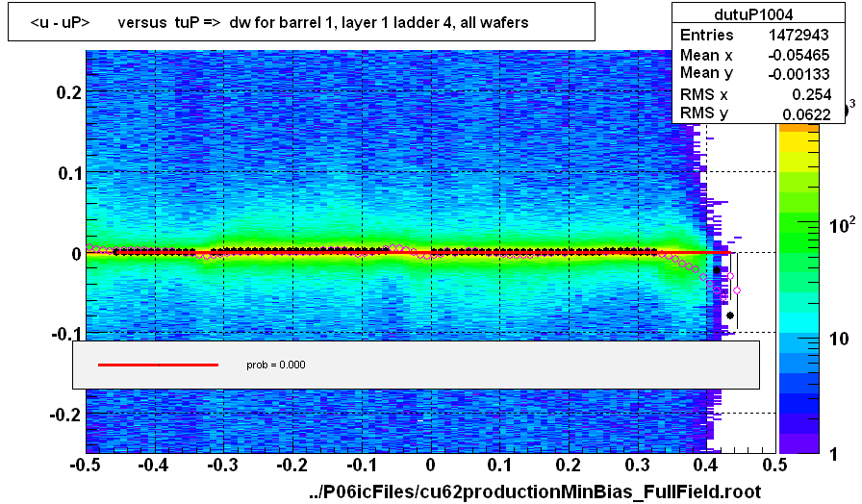Click the rightmost magenta open circle marker
Viewport: 862px width, 504px height.
click(x=737, y=290)
